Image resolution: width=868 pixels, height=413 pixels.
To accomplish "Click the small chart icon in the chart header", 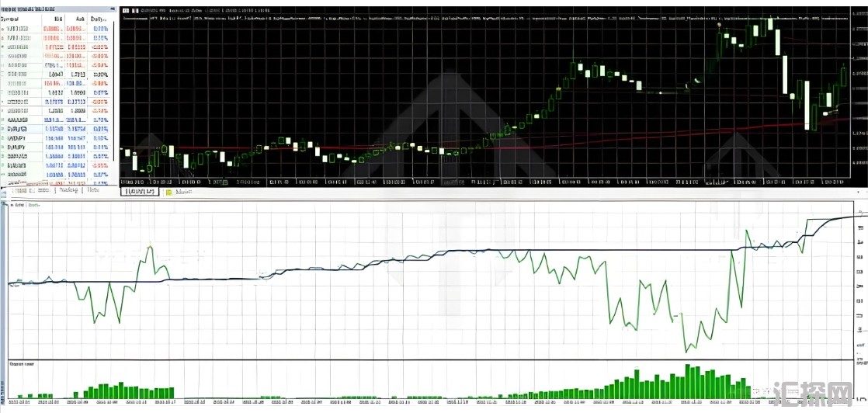I will (x=125, y=11).
